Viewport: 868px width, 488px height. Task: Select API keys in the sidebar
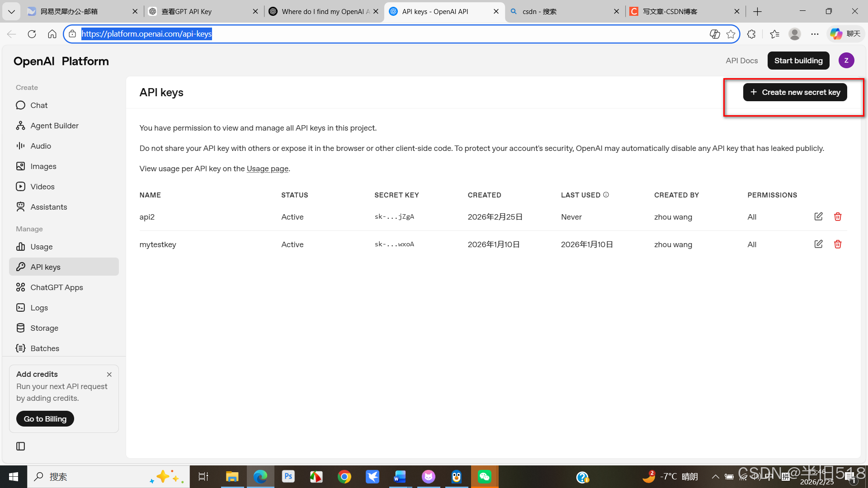(x=64, y=267)
